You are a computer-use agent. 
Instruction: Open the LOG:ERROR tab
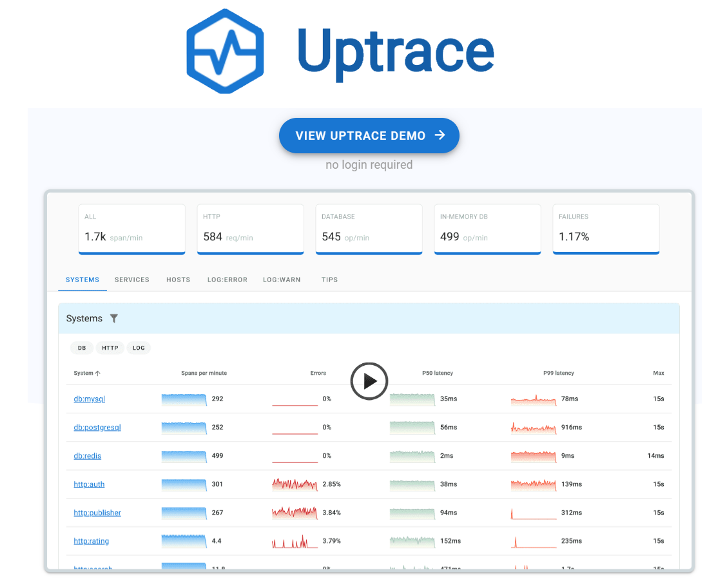pyautogui.click(x=227, y=280)
